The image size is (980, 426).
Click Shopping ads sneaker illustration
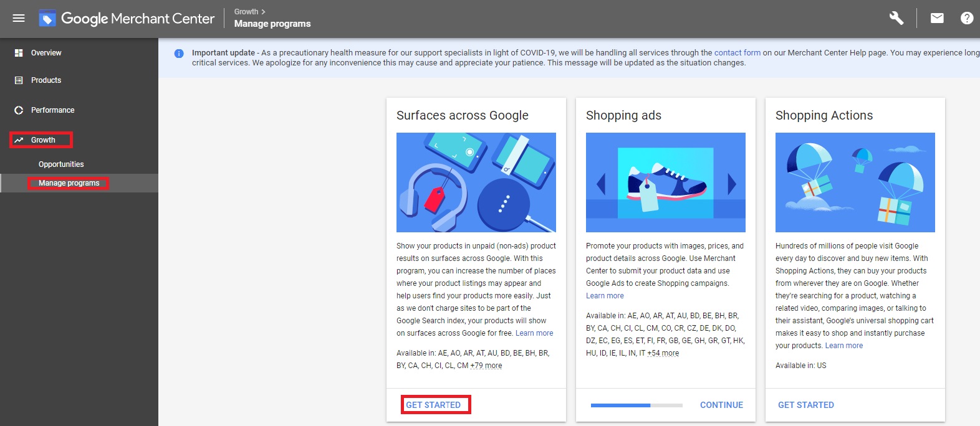666,182
